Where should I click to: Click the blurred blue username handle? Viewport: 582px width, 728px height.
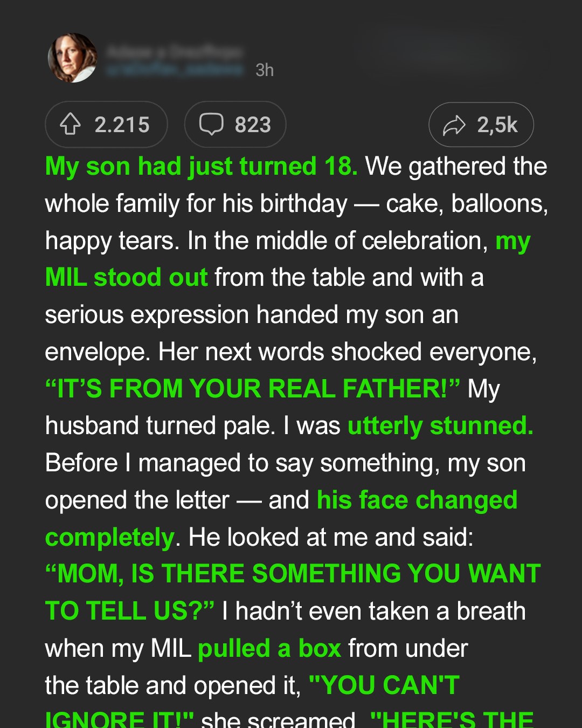[x=175, y=70]
